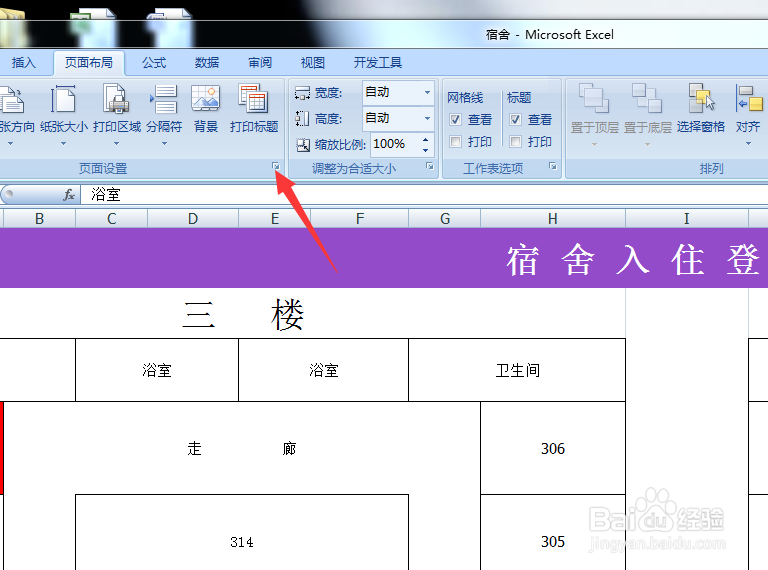Click the formula bar containing 浴室
The image size is (768, 570).
[424, 194]
